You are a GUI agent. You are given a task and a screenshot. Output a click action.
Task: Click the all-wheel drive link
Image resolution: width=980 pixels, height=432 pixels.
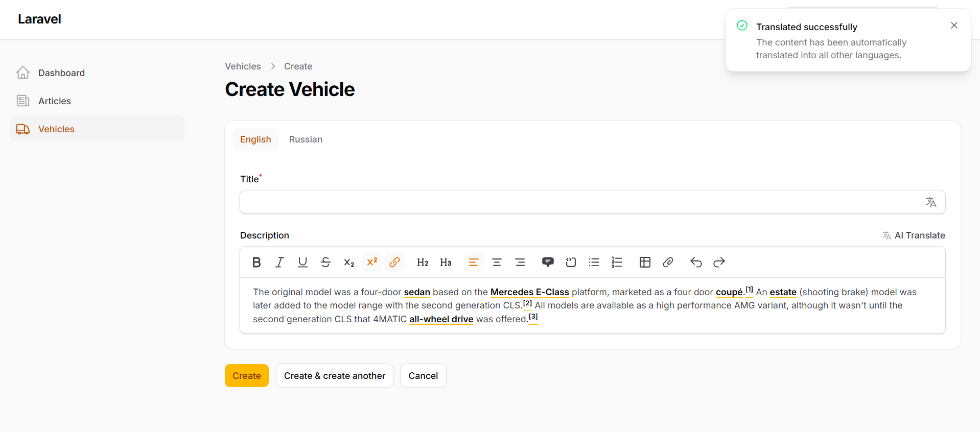coord(441,319)
